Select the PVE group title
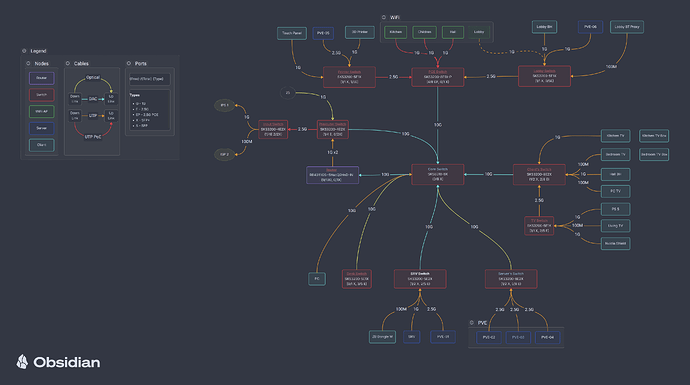Viewport: 690px width, 385px height. (483, 323)
